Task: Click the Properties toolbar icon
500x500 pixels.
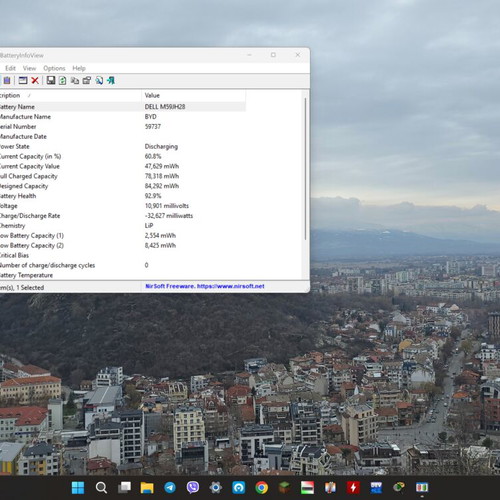Action: (87, 80)
